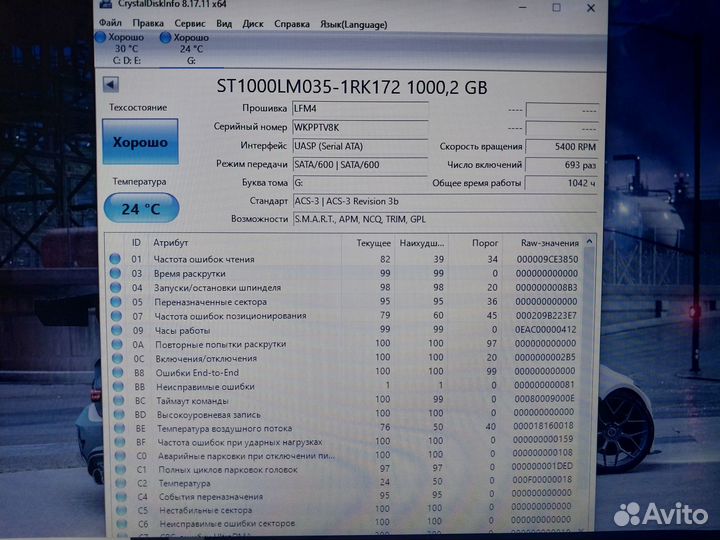Click status icon for attribute 07
Screen dimensions: 720x540
point(117,316)
